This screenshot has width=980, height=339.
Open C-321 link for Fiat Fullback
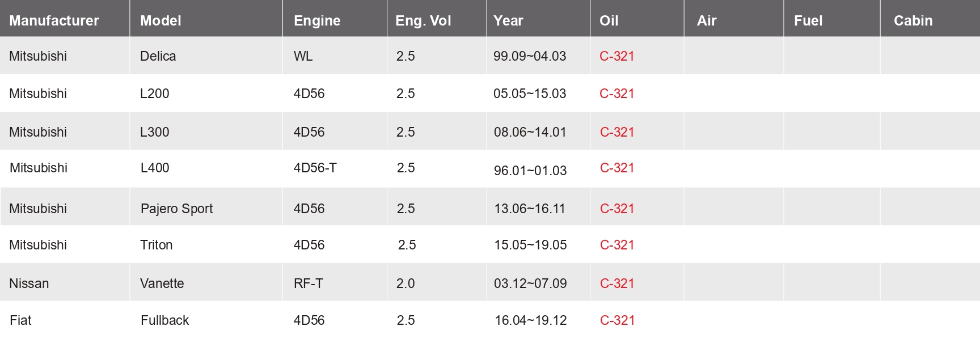tap(617, 320)
